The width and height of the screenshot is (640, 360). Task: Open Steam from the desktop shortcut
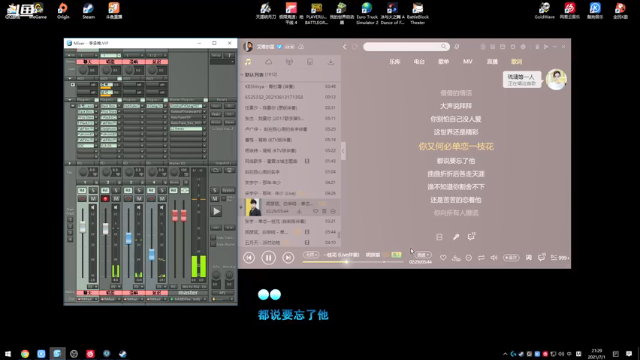point(88,11)
